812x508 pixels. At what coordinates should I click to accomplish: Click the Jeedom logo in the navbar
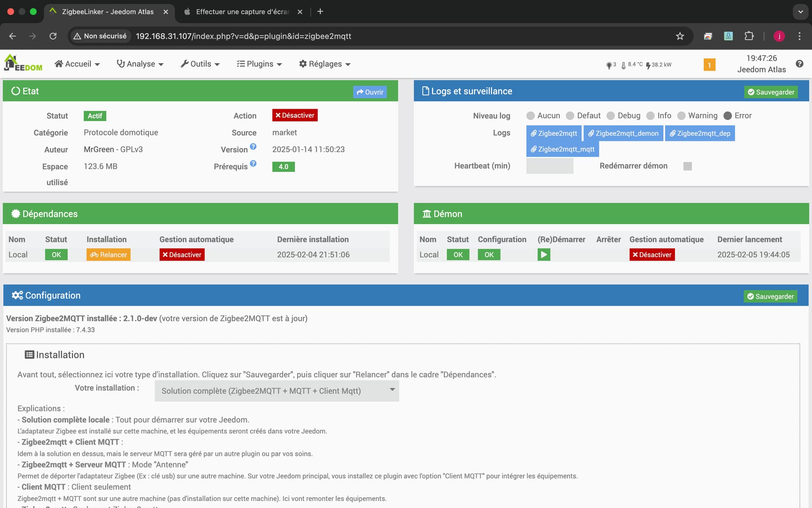23,63
